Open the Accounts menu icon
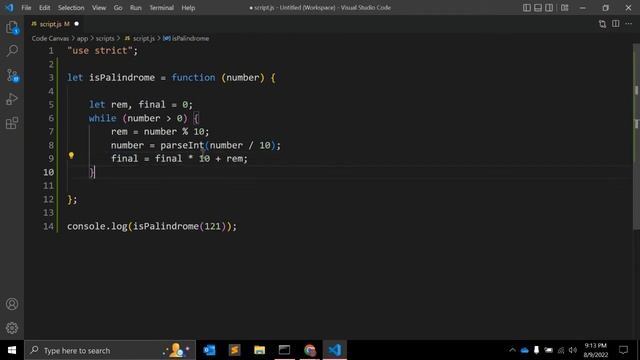This screenshot has height=360, width=640. (x=12, y=304)
